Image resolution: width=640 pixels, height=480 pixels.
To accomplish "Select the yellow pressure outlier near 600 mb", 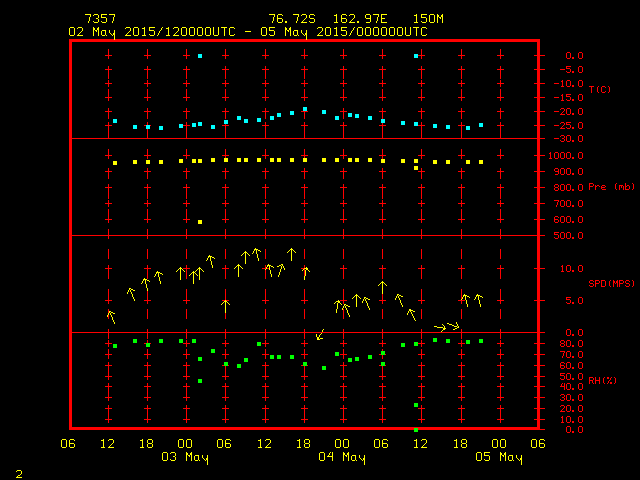I will 200,222.
